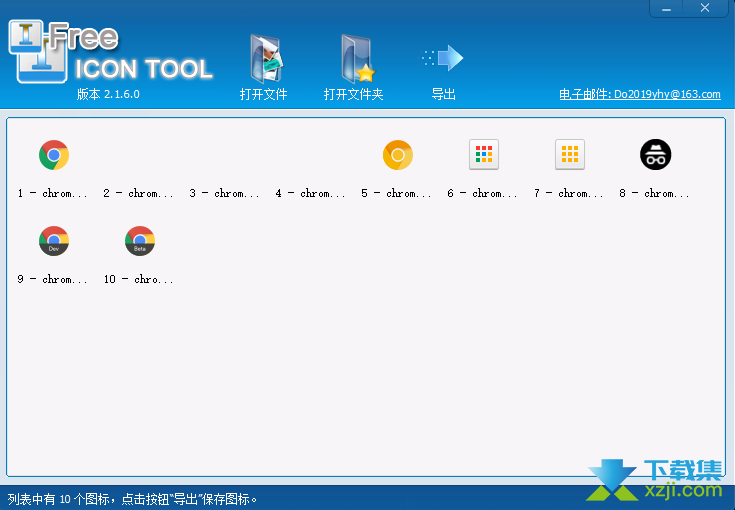Select the standard Chrome icon numbered 1
735x510 pixels.
coord(54,155)
